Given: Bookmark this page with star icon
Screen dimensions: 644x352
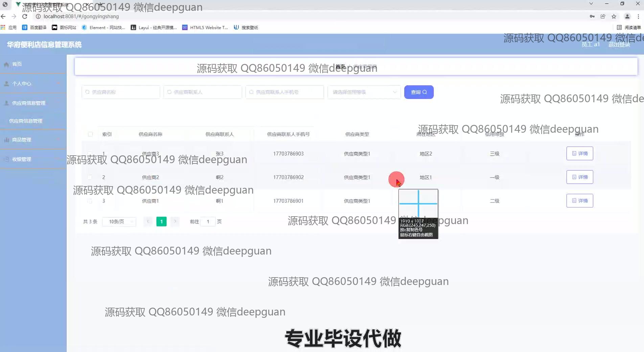Looking at the screenshot, I should [614, 16].
